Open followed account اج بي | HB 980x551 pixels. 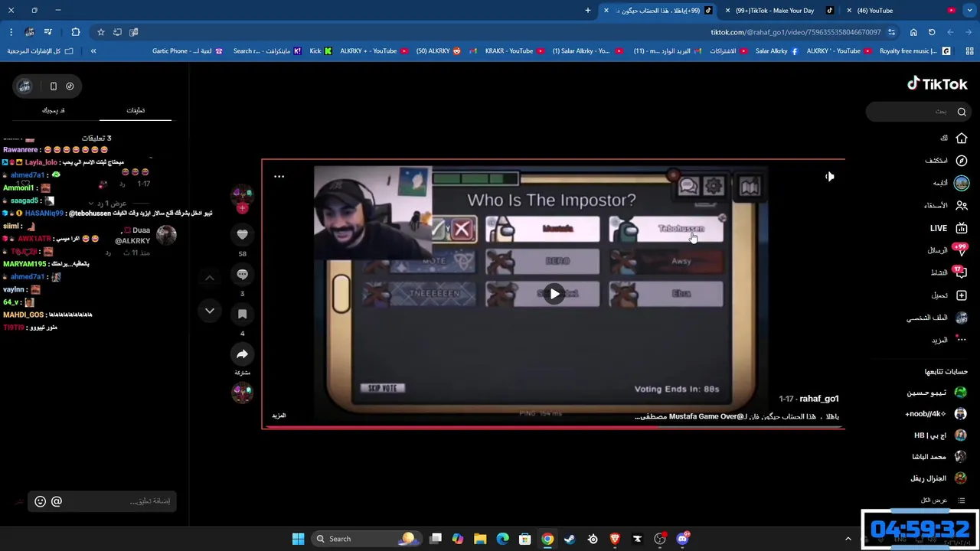(940, 435)
